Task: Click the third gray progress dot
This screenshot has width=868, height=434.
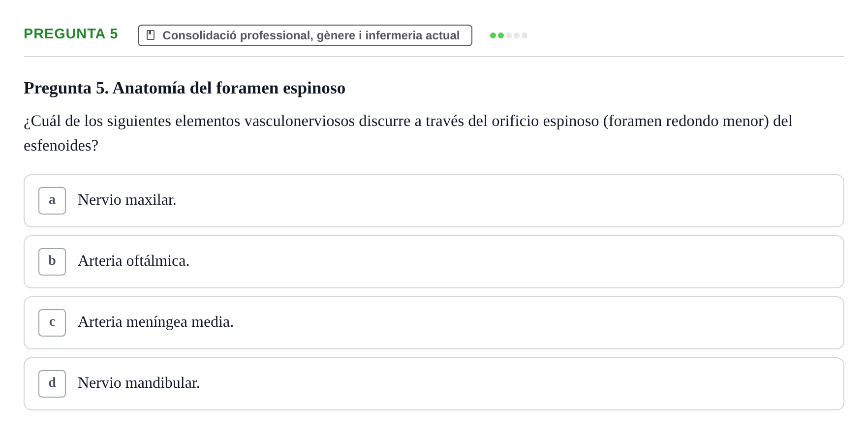Action: [x=509, y=35]
